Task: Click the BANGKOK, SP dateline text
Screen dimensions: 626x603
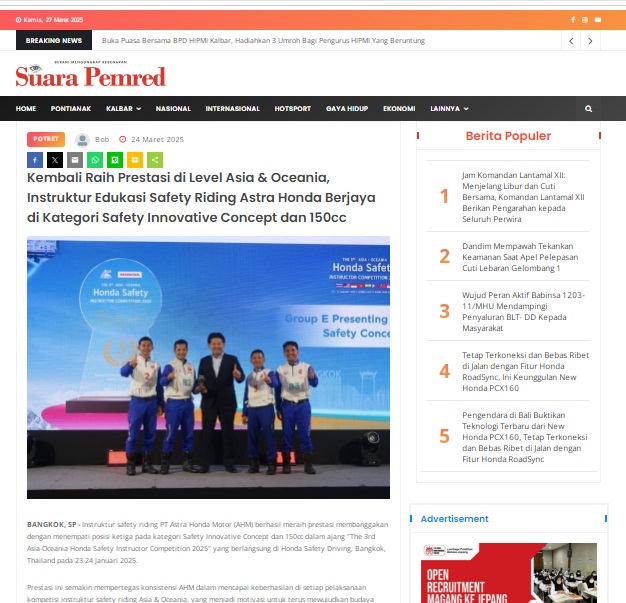Action: (52, 524)
